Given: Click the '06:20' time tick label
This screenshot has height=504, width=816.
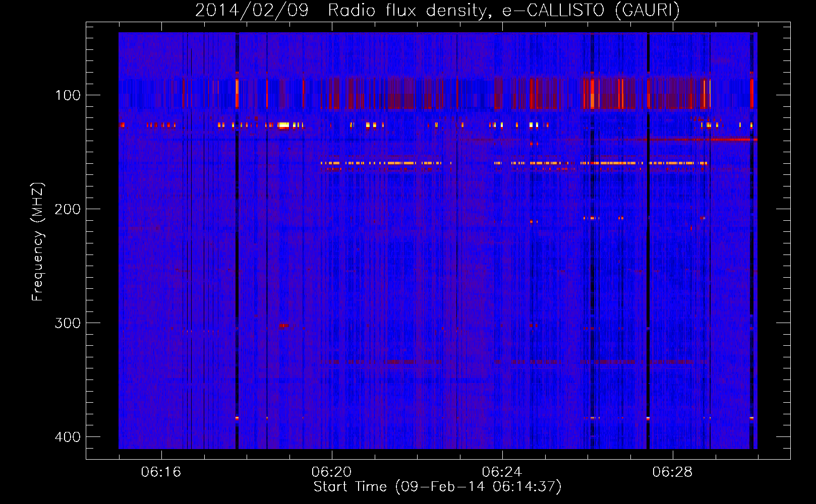Looking at the screenshot, I should click(x=331, y=472).
